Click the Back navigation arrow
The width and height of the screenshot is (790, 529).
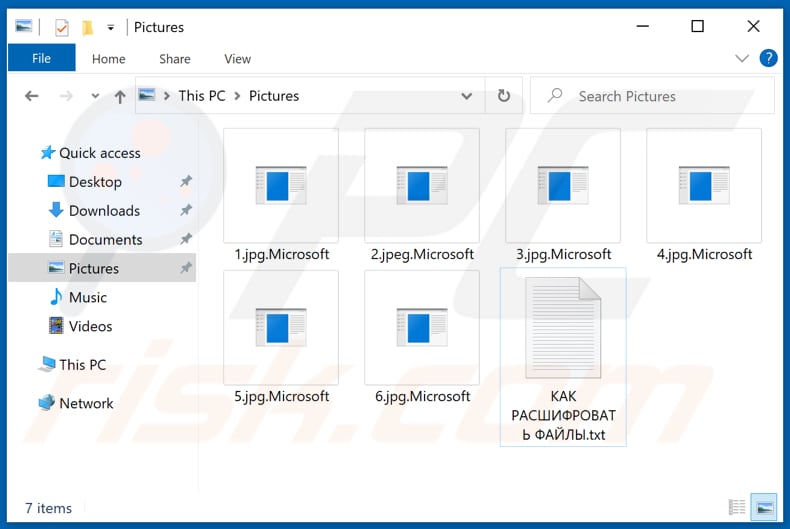coord(32,96)
